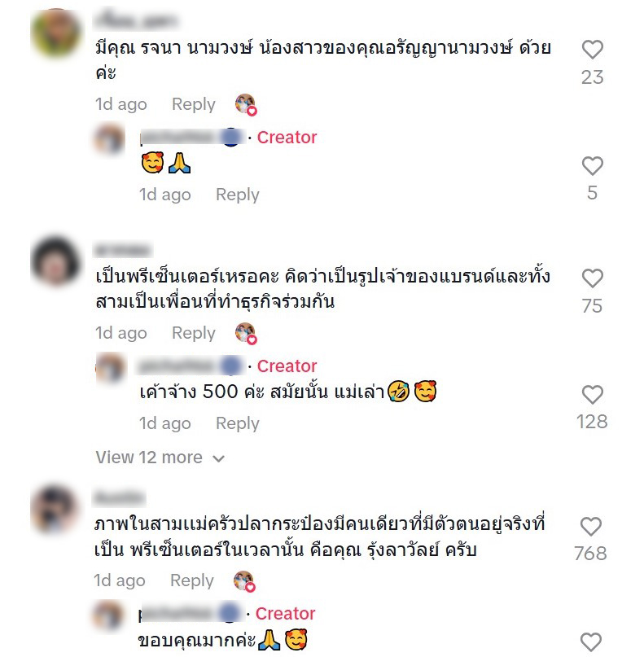Reply to the creator's emoji-only response
Viewport: 644px width, 657px height.
(238, 195)
